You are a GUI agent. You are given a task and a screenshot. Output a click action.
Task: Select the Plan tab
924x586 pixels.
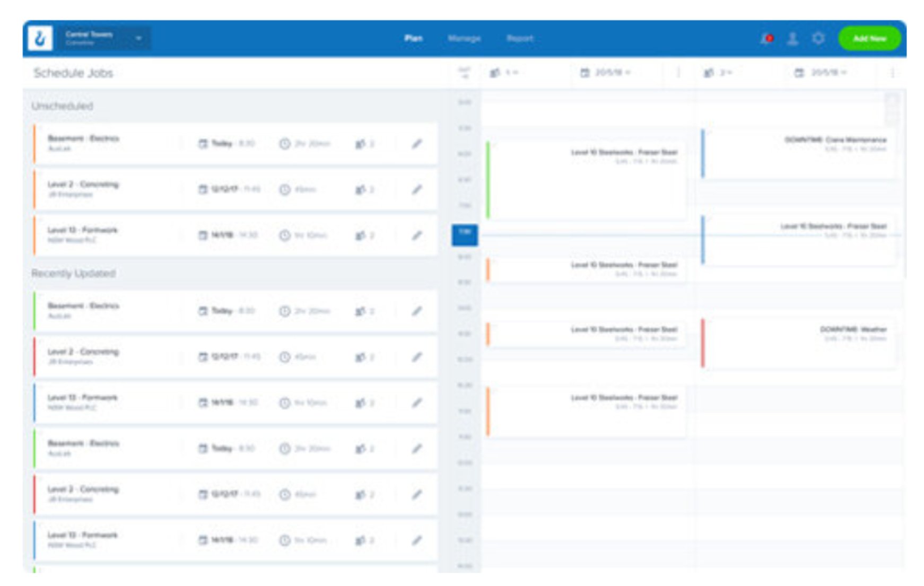[x=413, y=39]
